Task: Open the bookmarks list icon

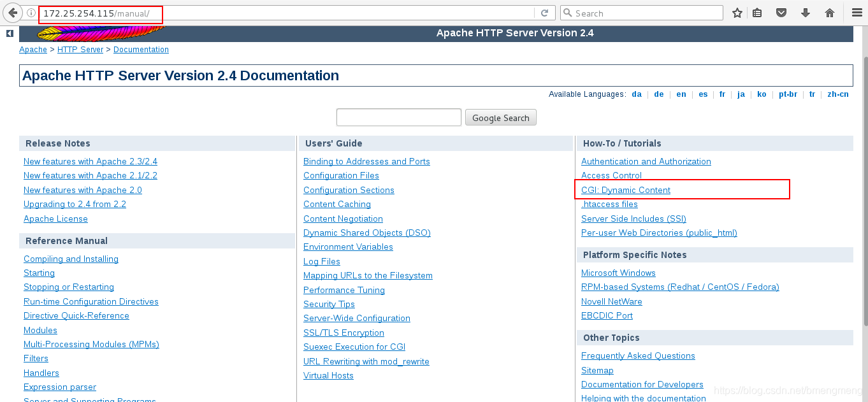Action: [757, 13]
